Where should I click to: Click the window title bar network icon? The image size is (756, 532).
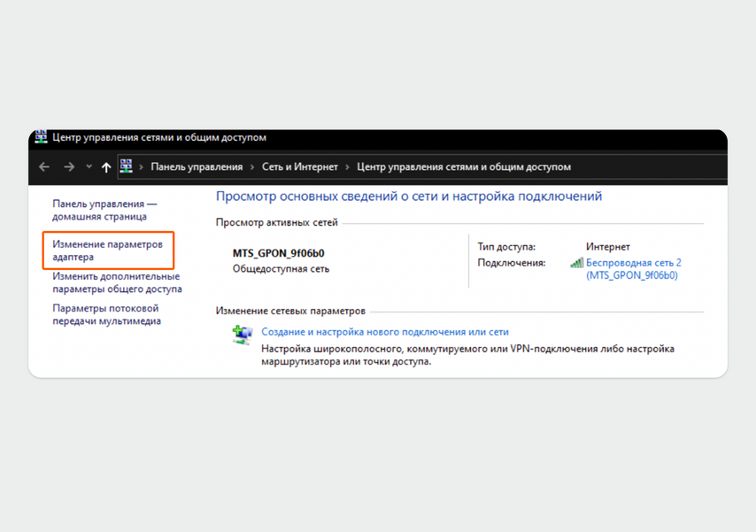tap(41, 136)
